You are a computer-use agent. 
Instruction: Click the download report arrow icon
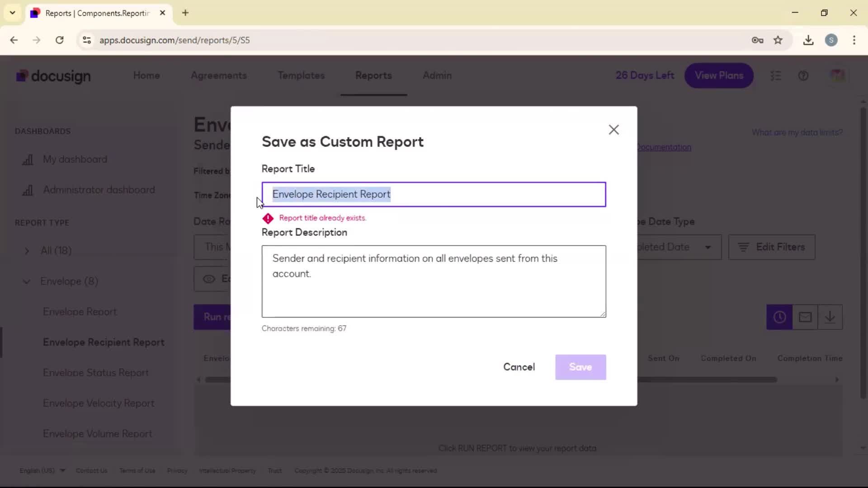point(830,317)
